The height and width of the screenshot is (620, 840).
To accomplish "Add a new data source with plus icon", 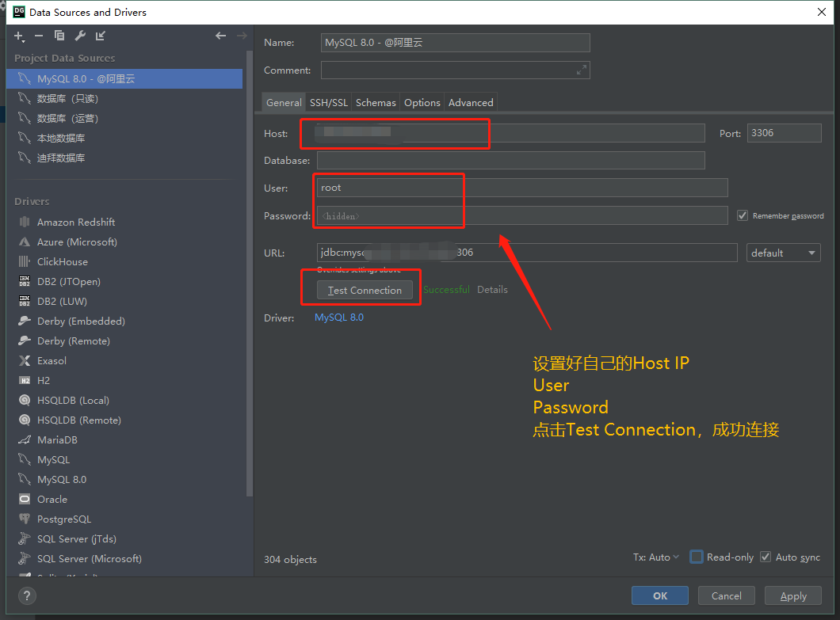I will [x=19, y=36].
